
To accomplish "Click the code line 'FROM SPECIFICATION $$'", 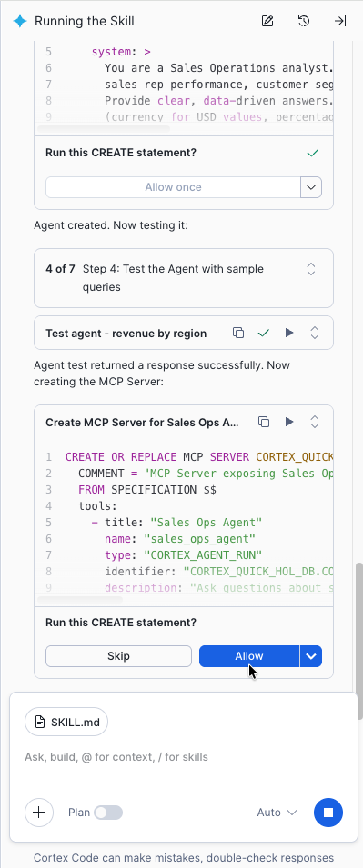I will tap(146, 490).
